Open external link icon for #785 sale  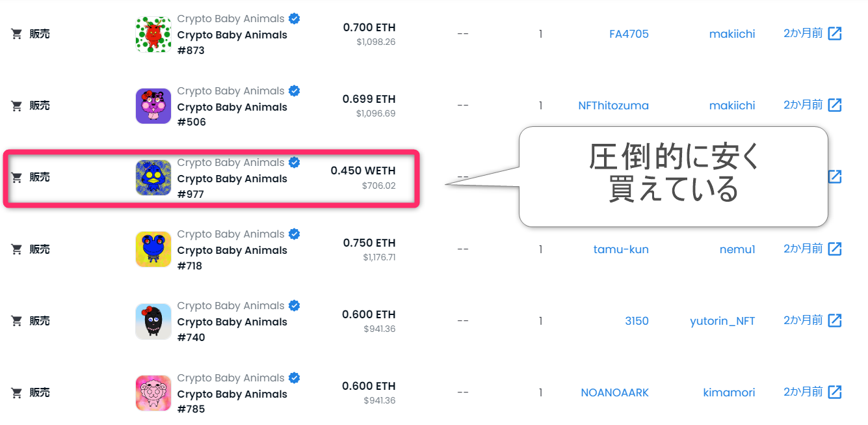pyautogui.click(x=835, y=392)
